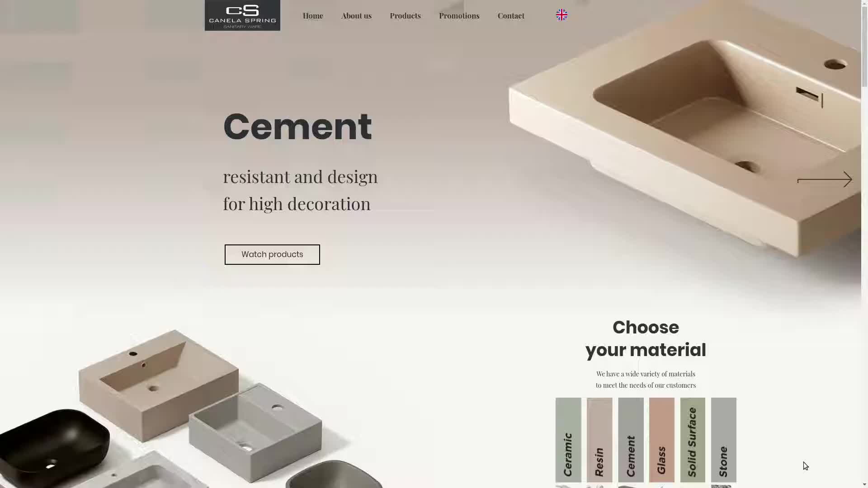Click the Resin material swatch icon
The height and width of the screenshot is (488, 868).
point(599,440)
